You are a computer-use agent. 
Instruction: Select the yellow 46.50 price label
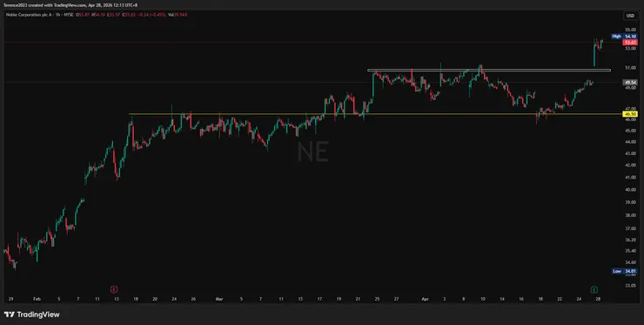(630, 114)
